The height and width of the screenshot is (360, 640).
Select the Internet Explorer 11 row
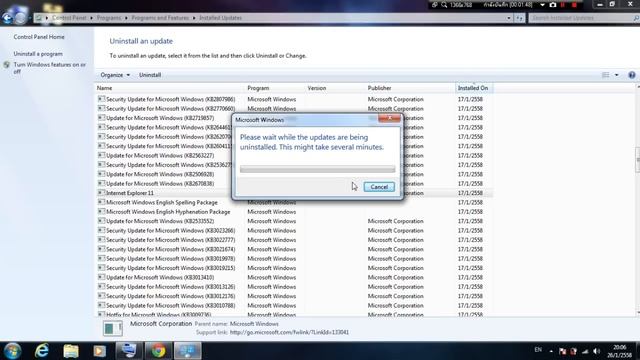point(294,193)
